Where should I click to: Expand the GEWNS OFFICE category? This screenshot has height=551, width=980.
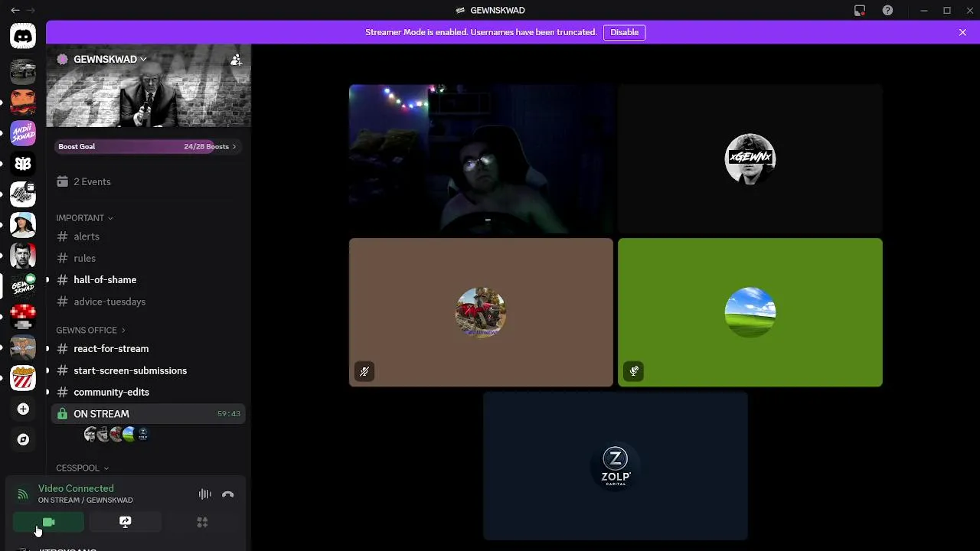(x=90, y=330)
